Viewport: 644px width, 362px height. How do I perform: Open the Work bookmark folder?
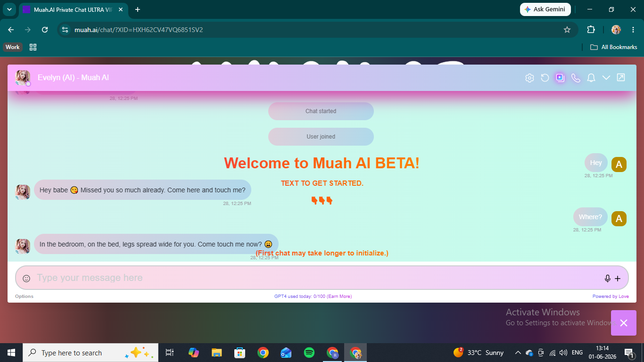coord(13,47)
